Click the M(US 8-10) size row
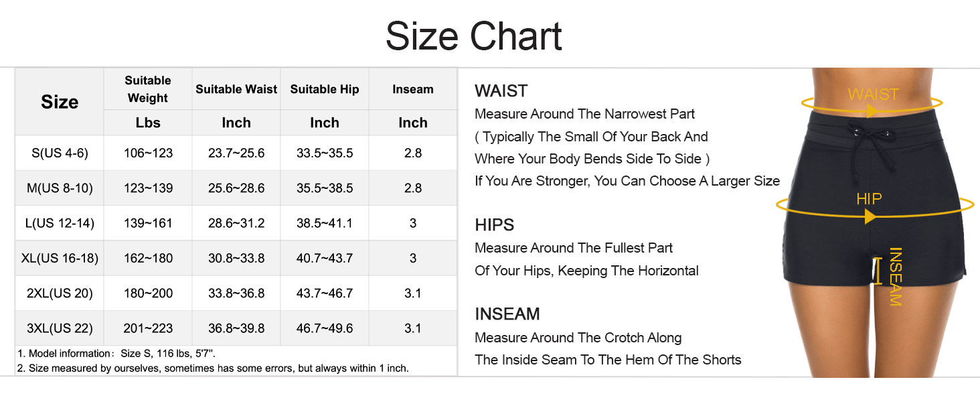 pos(60,188)
